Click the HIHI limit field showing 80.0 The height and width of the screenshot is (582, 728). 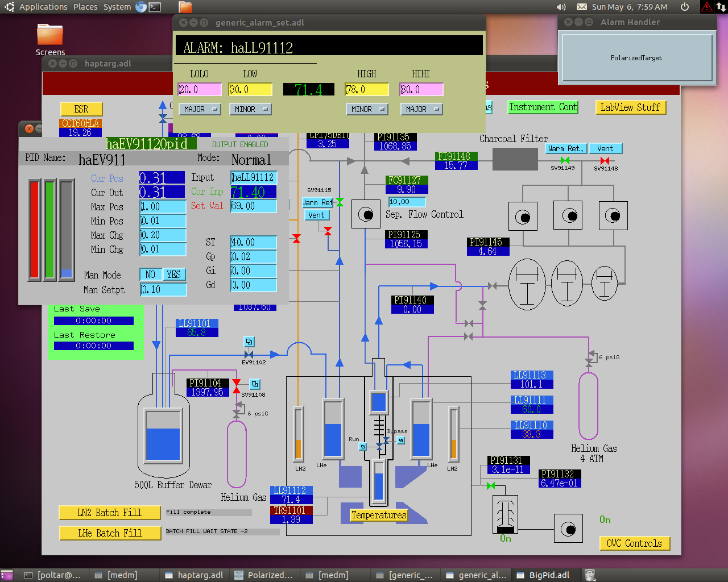(421, 89)
